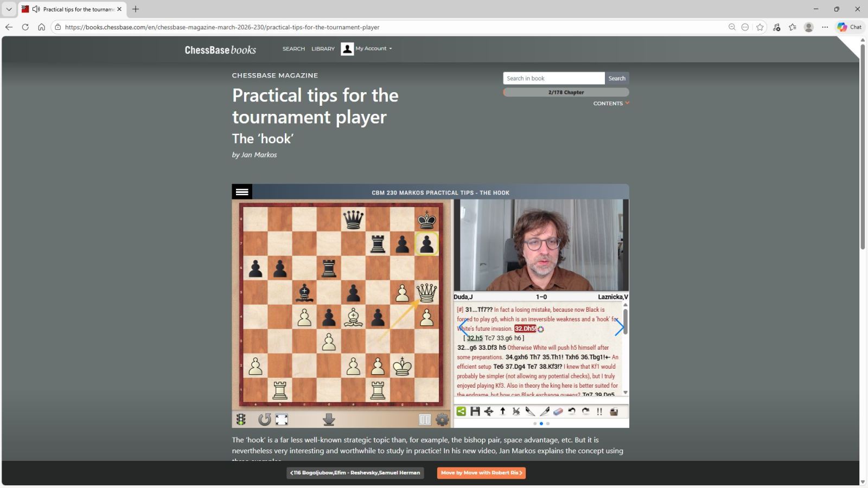Click the double exclamation annotation icon
Screen dimensions: 868x488
(x=599, y=412)
